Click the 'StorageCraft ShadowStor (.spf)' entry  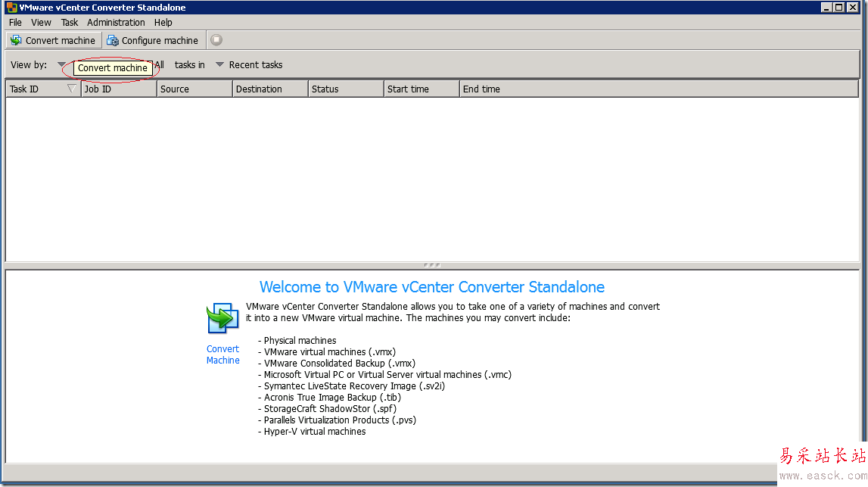[x=330, y=409]
